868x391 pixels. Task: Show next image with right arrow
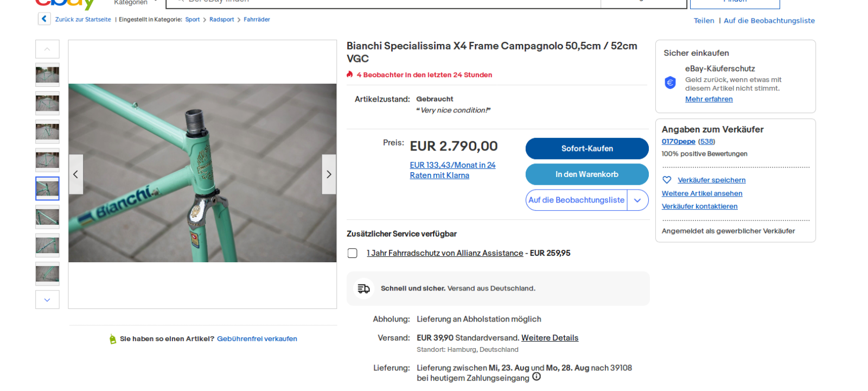click(x=329, y=174)
